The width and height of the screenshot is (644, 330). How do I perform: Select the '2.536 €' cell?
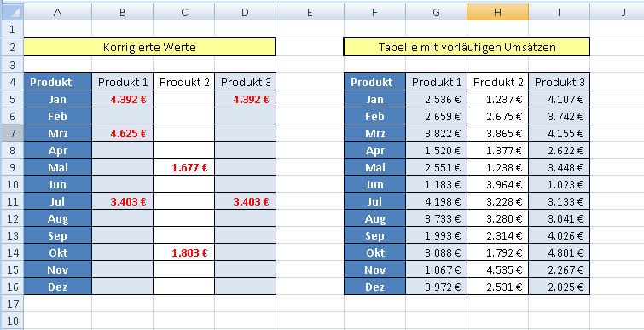pos(436,99)
